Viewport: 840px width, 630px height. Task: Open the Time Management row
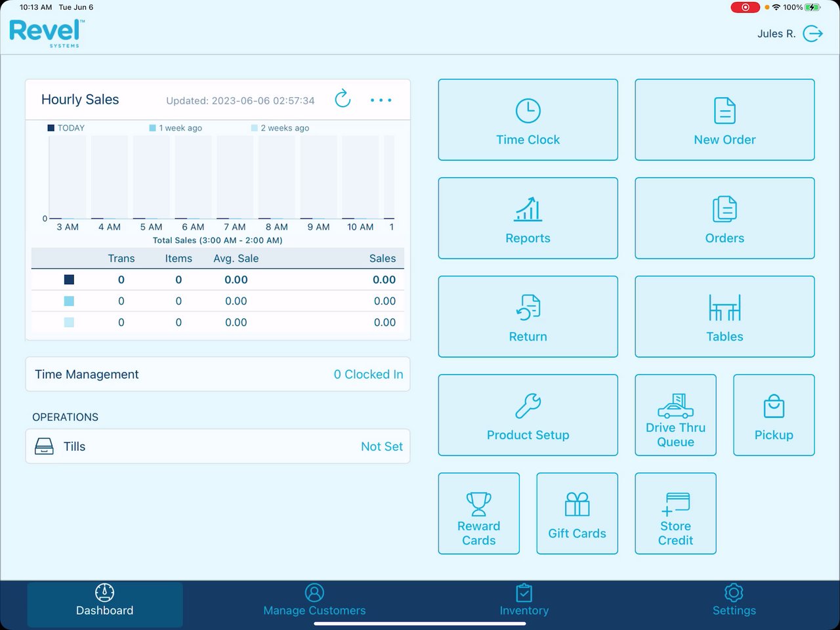tap(218, 374)
